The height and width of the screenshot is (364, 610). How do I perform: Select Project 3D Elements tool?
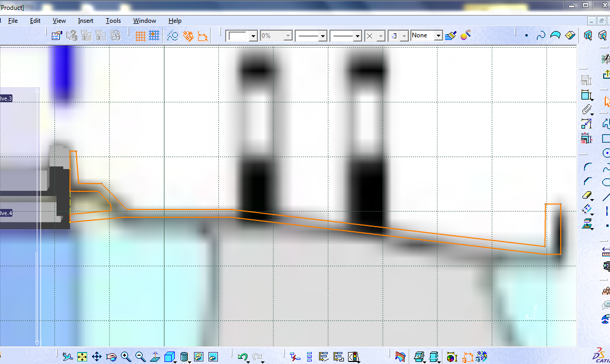tap(587, 223)
